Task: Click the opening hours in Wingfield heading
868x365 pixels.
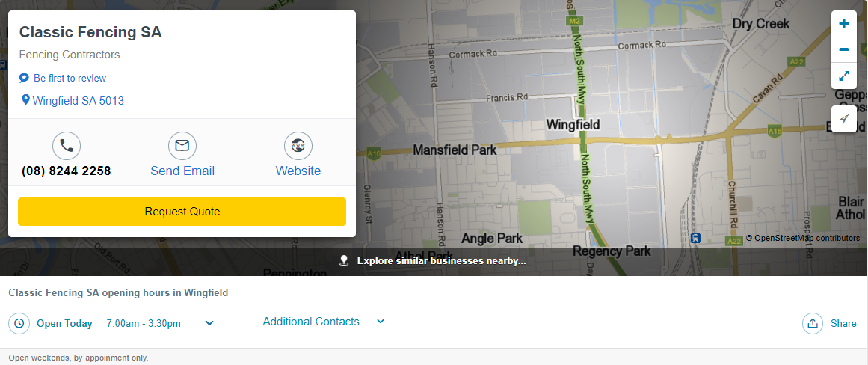Action: [x=118, y=293]
